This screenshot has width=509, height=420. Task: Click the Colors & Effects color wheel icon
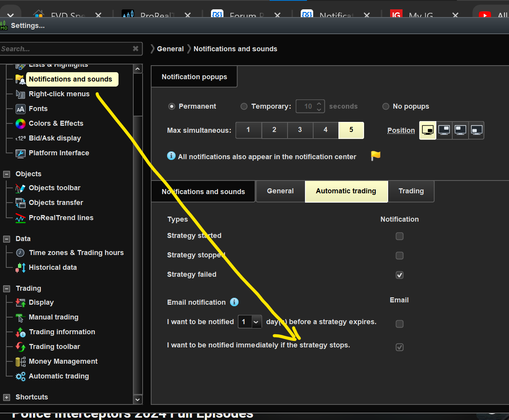coord(20,124)
